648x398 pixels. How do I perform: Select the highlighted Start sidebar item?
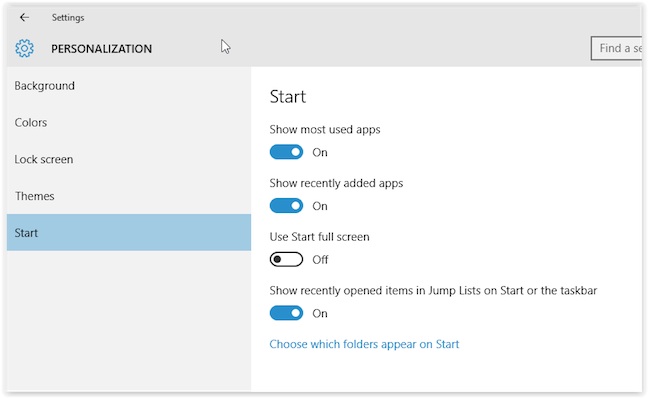tap(129, 232)
